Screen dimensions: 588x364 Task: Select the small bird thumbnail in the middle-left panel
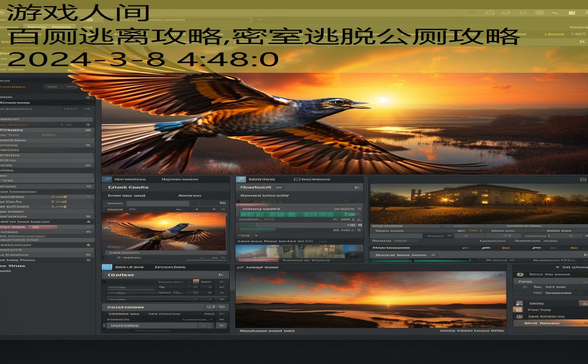[x=165, y=231]
